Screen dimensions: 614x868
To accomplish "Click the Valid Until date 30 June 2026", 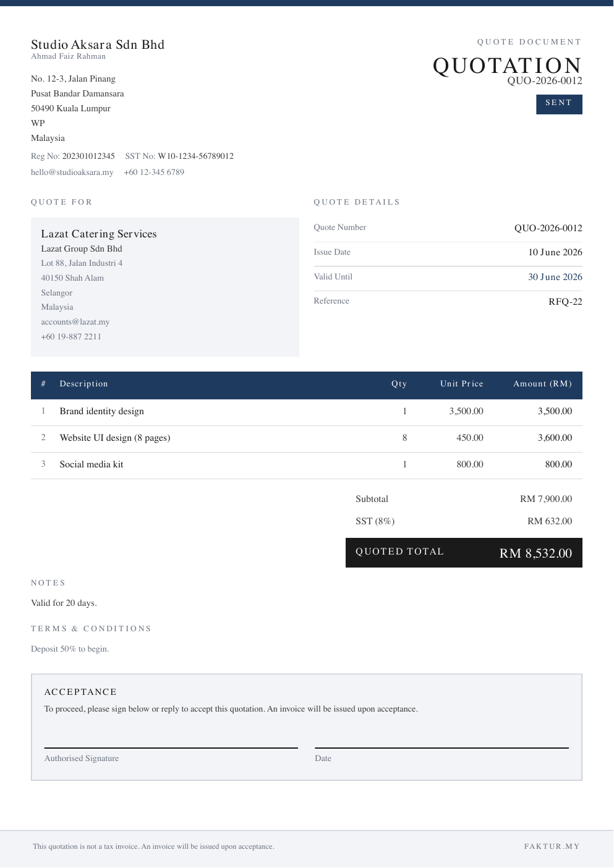I will pos(555,277).
